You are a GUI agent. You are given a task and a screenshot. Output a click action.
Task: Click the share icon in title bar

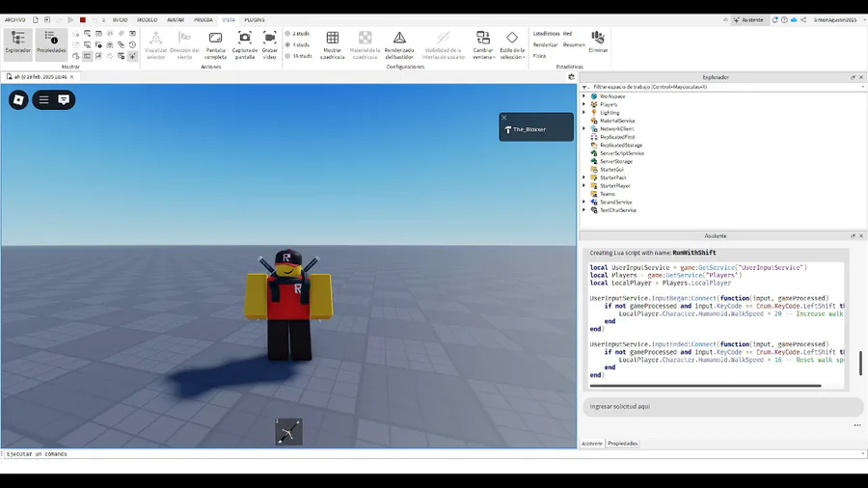point(803,20)
